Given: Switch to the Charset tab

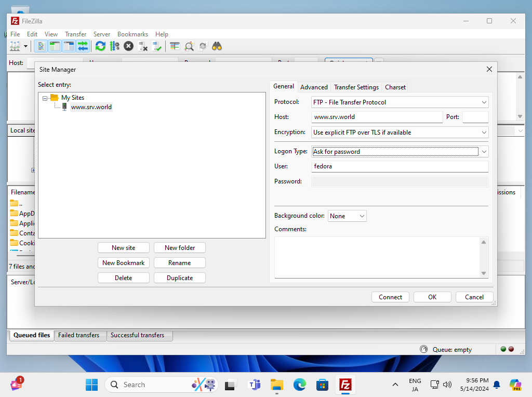Looking at the screenshot, I should point(395,87).
